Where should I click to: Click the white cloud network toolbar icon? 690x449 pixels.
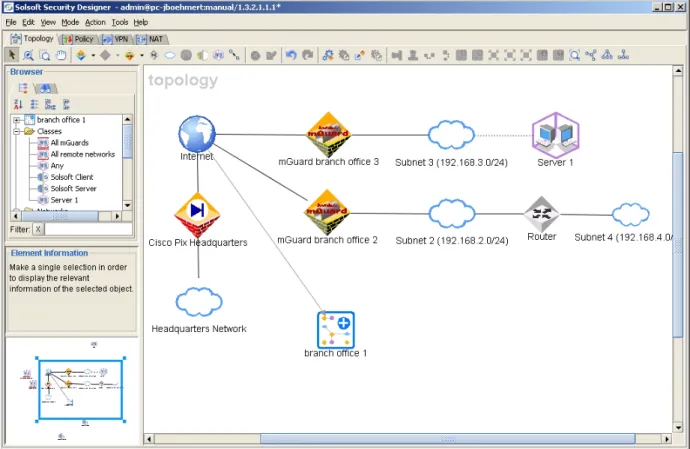click(x=170, y=55)
